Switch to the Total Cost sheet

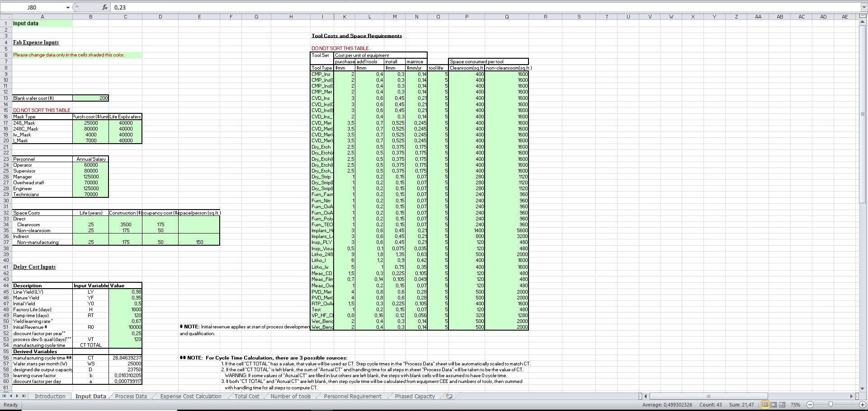(x=247, y=397)
